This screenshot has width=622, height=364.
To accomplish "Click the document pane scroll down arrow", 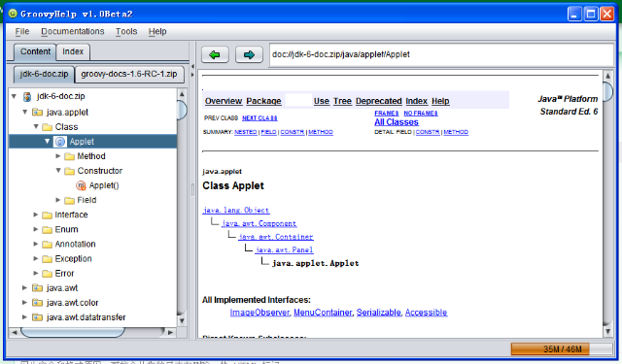I will 607,332.
